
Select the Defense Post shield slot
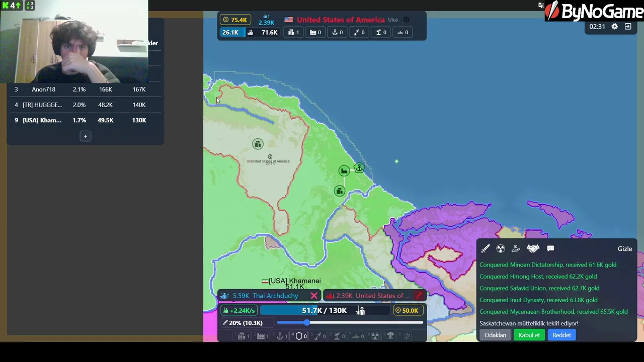tap(299, 336)
